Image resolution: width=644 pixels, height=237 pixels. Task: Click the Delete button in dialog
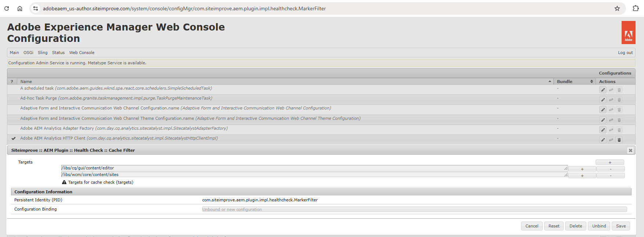[x=576, y=226]
